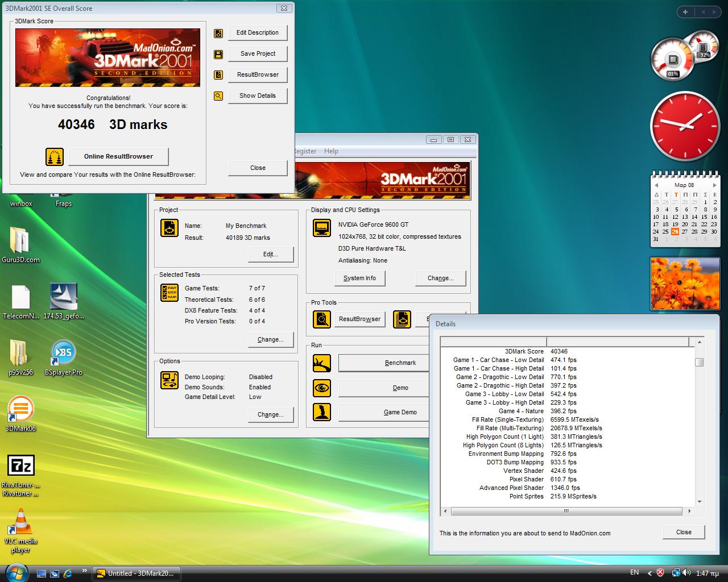
Task: Click Show Desktop in Quick Launch
Action: point(42,573)
